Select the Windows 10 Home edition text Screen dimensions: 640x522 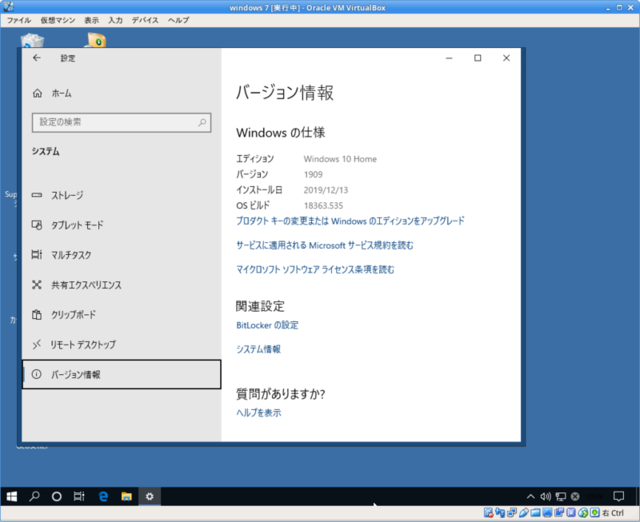(x=340, y=159)
